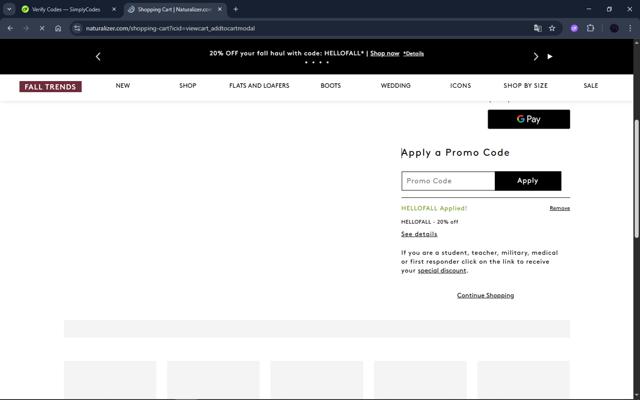Screen dimensions: 640x400
Task: Open SHOP BY SIZE menu
Action: [x=525, y=86]
